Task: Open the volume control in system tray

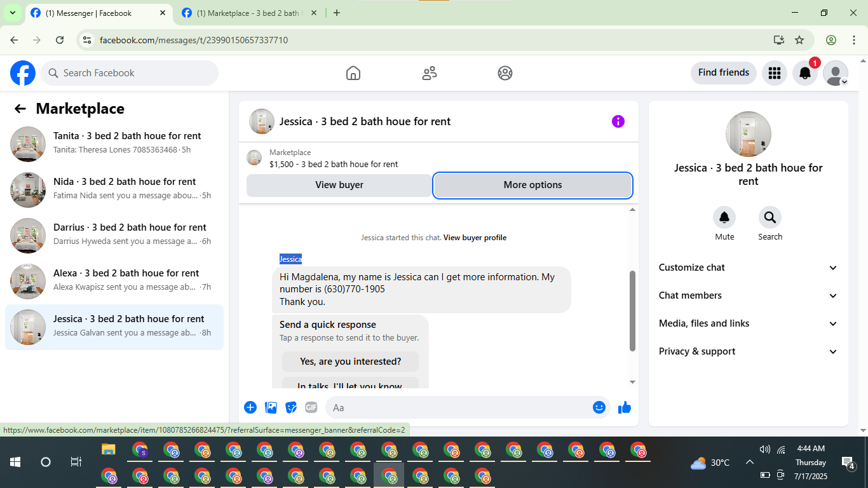Action: 764,449
